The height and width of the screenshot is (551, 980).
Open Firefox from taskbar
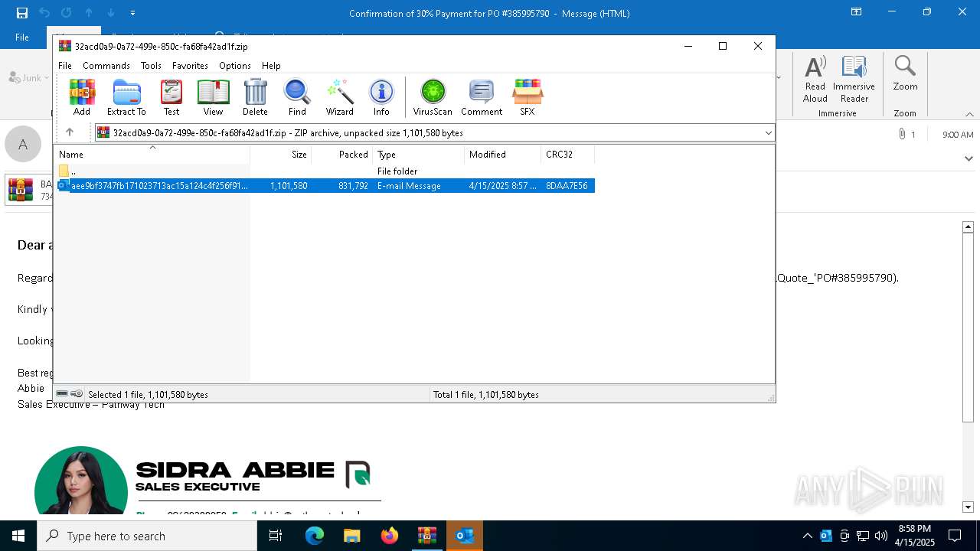pyautogui.click(x=389, y=536)
